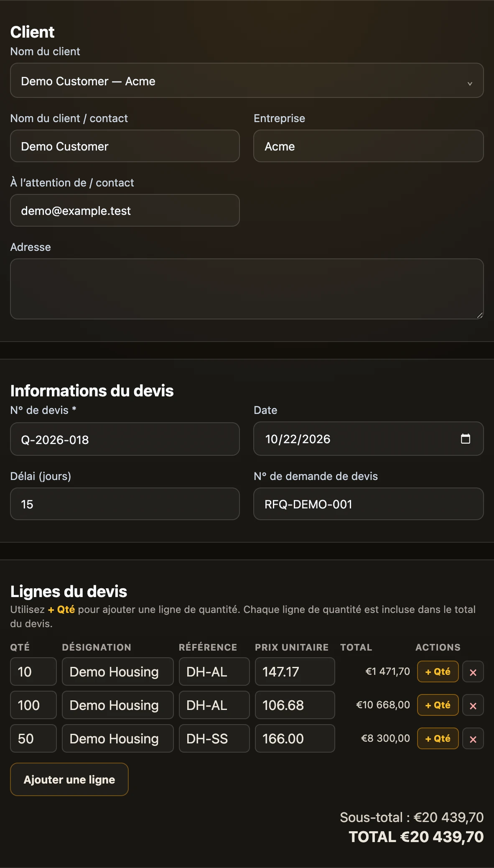Image resolution: width=494 pixels, height=868 pixels.
Task: Click the total €10 668,00 cell
Action: pos(383,705)
